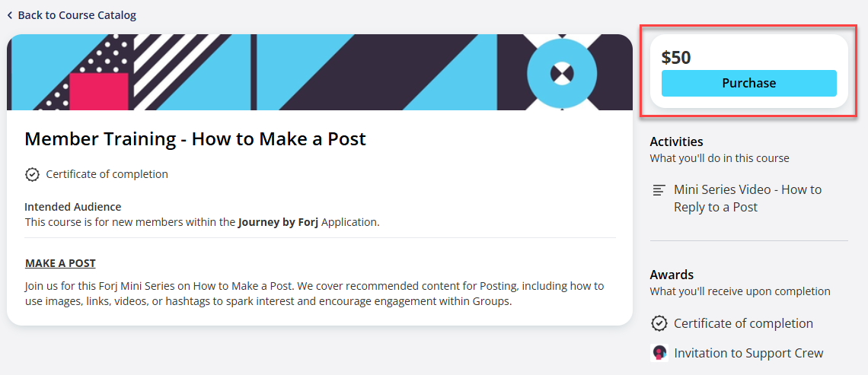Click Certificate of completion text below course title
This screenshot has width=868, height=375.
click(107, 174)
